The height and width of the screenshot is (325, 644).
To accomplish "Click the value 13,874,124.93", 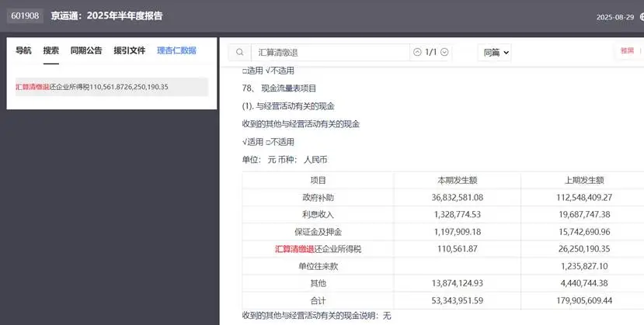I will pos(457,283).
